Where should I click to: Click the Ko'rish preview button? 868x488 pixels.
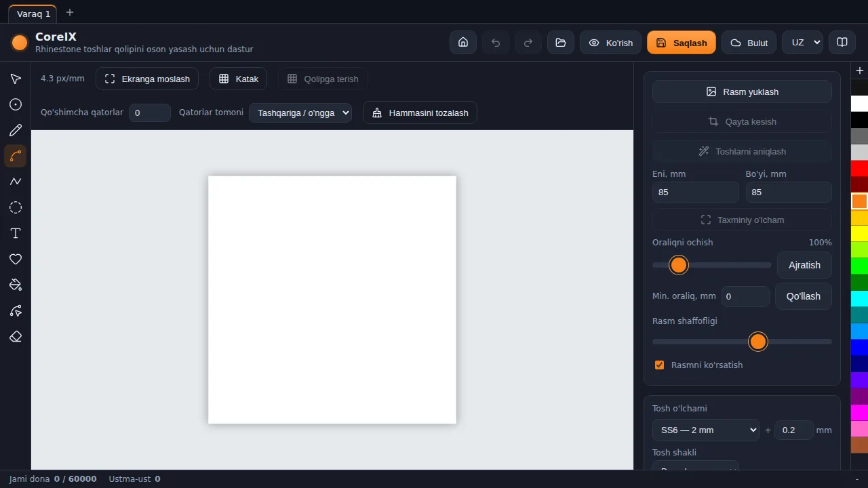point(610,42)
